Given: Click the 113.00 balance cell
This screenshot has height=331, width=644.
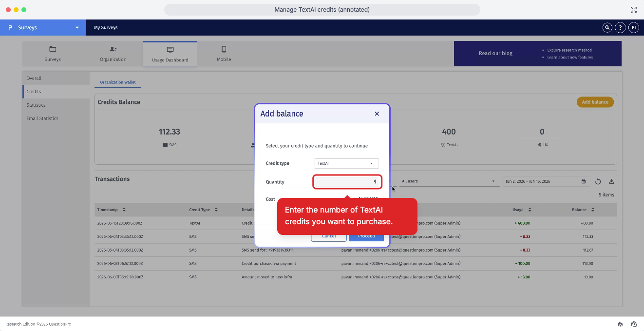Looking at the screenshot, I should tap(587, 263).
